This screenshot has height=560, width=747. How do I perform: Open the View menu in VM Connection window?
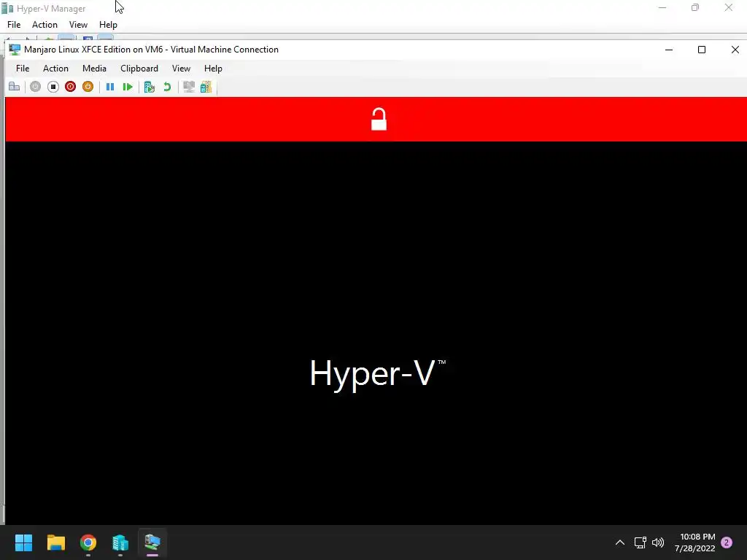point(181,69)
